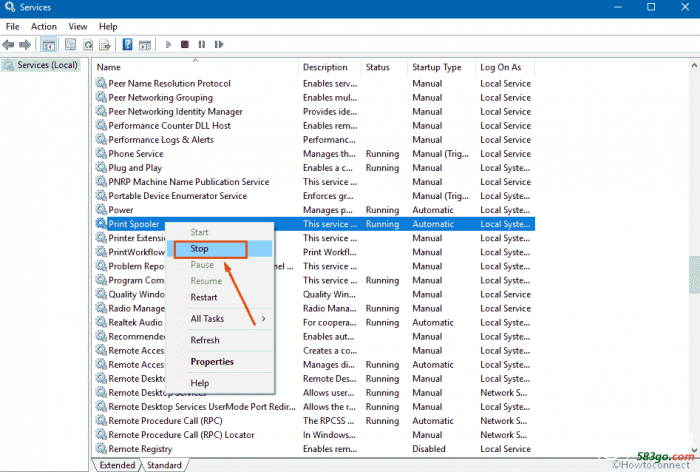Open the Help menu in menu bar

(x=108, y=26)
